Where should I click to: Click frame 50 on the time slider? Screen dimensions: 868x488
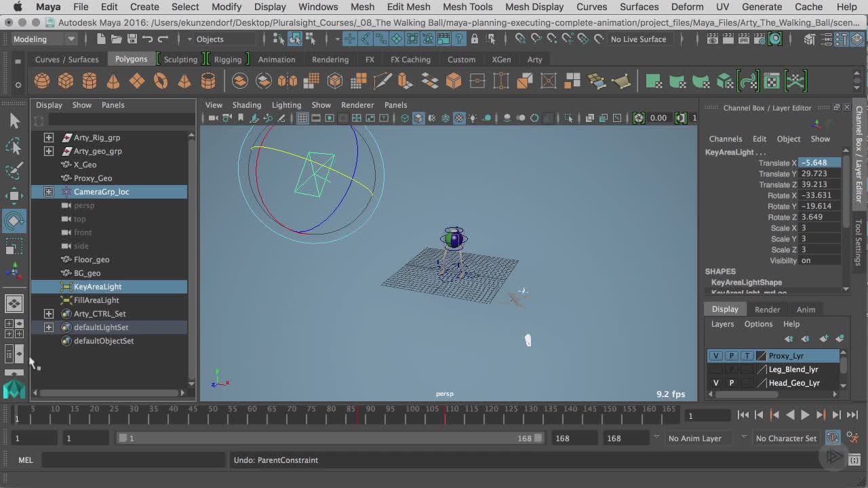[212, 413]
